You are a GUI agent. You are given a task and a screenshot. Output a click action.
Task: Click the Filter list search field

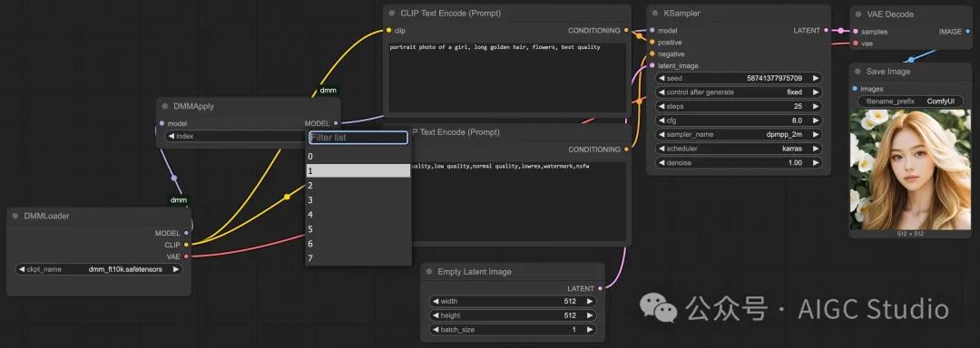point(358,138)
